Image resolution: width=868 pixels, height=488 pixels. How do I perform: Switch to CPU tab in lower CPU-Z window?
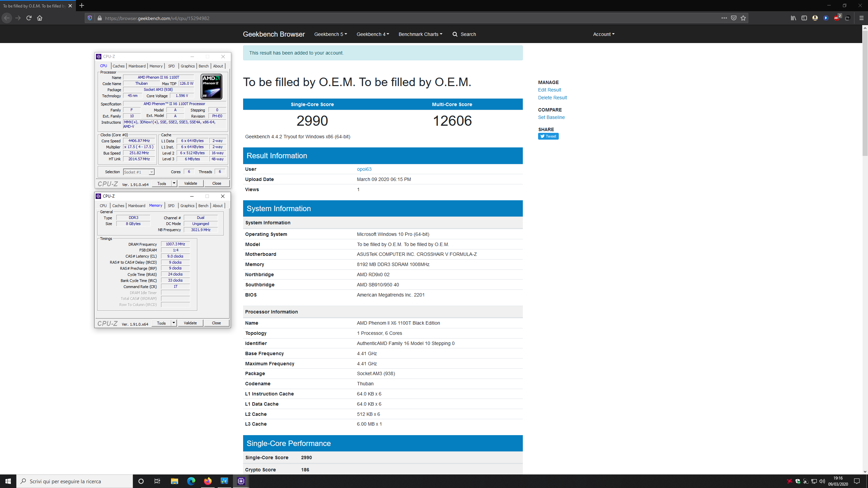103,206
